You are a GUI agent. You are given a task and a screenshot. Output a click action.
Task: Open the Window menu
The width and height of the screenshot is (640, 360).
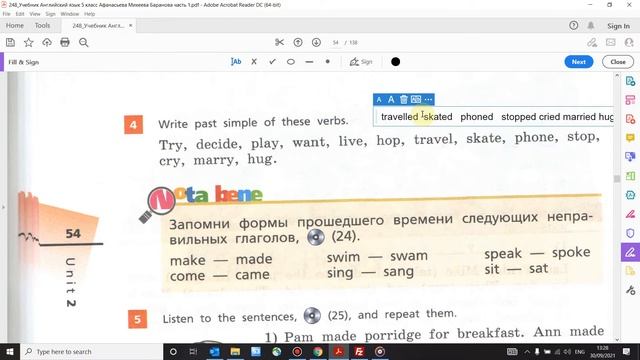(69, 14)
